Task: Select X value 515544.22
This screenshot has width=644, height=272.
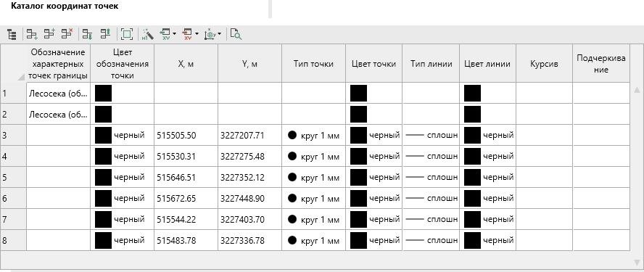Action: 176,219
